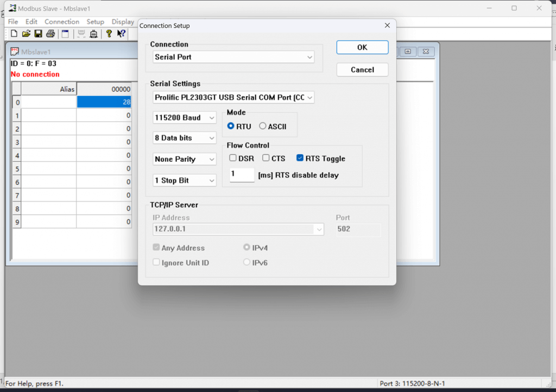This screenshot has height=392, width=556.
Task: Disable the RTS Toggle checkbox
Action: (300, 159)
